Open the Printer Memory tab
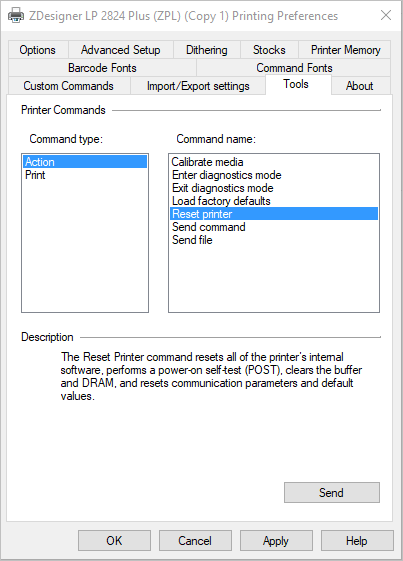Image resolution: width=403 pixels, height=561 pixels. 345,50
